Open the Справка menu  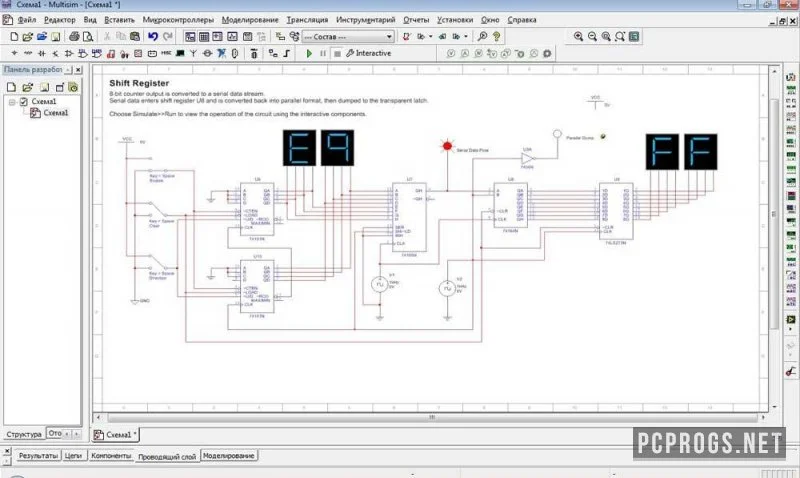point(521,20)
